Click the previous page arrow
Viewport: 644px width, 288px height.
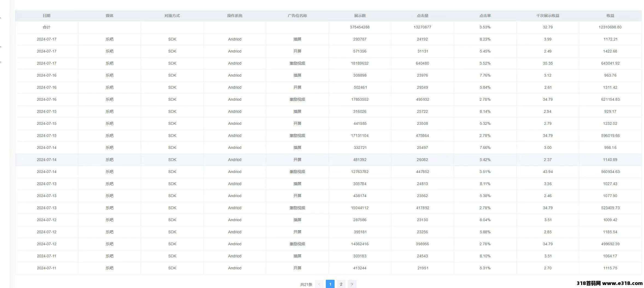(x=319, y=284)
